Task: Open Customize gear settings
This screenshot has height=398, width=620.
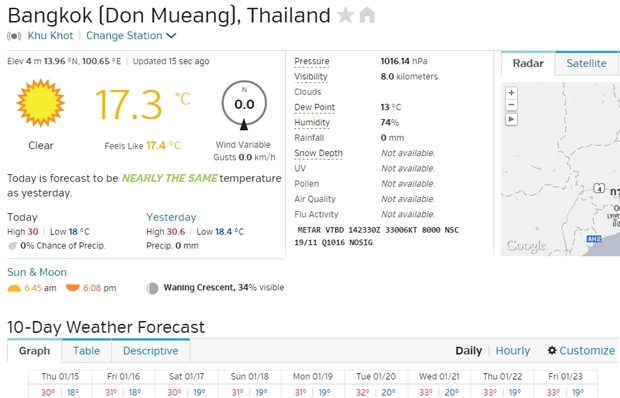Action: click(581, 351)
